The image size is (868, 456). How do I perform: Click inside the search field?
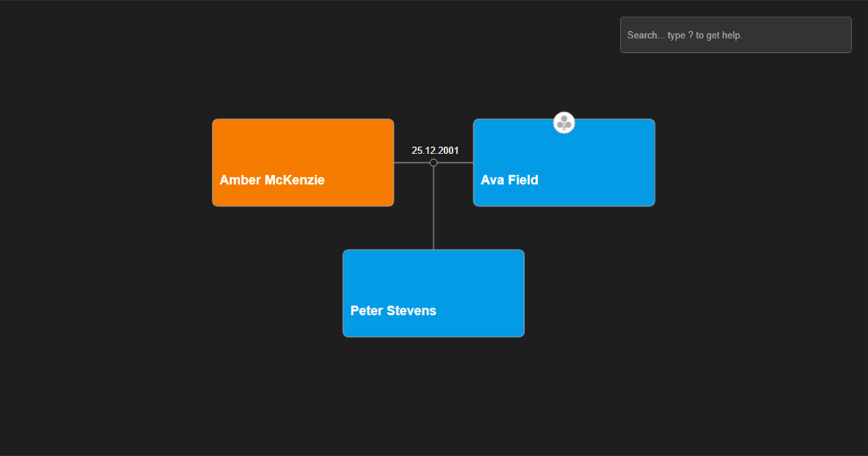(x=736, y=34)
